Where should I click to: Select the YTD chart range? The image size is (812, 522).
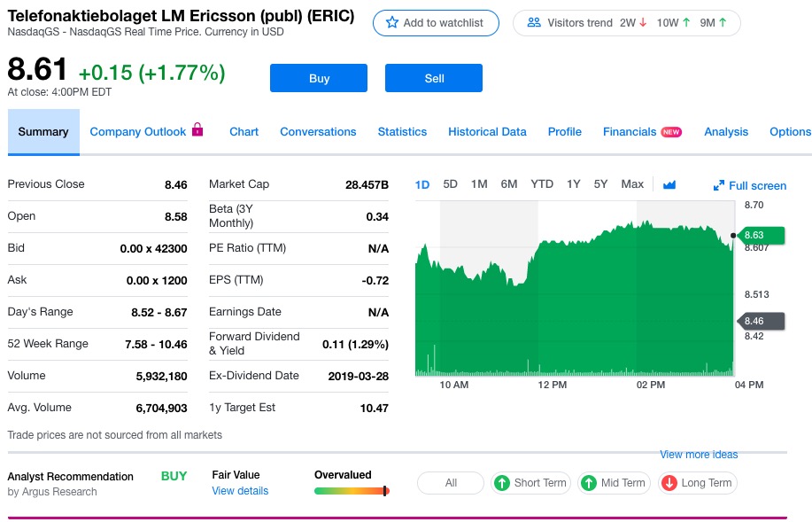coord(542,184)
